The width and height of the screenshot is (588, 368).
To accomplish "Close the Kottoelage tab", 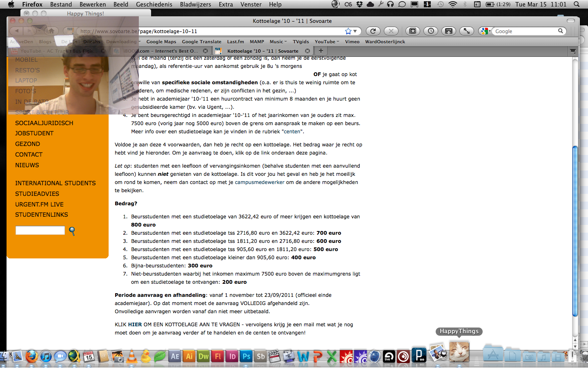I will (x=307, y=51).
